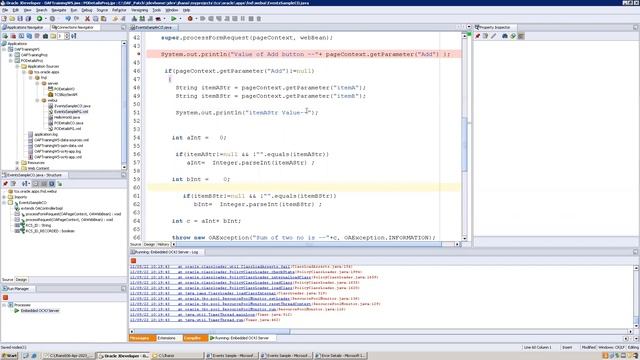This screenshot has width=640, height=360.
Task: Click the red Debug toolbar icon
Action: click(190, 18)
